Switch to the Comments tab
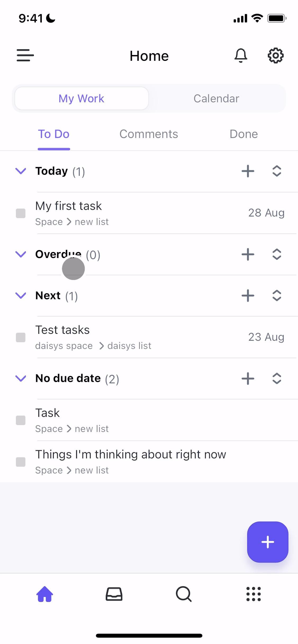Screen dimensions: 298x644 click(149, 134)
